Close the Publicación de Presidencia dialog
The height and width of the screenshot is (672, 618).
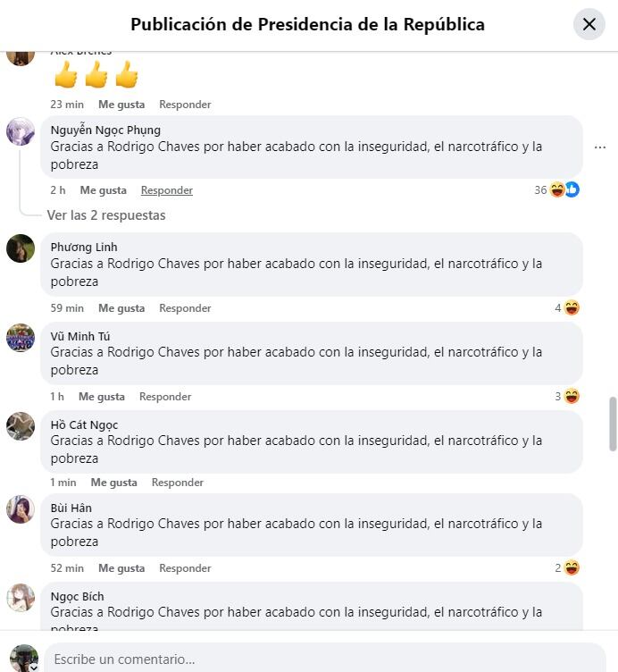589,24
